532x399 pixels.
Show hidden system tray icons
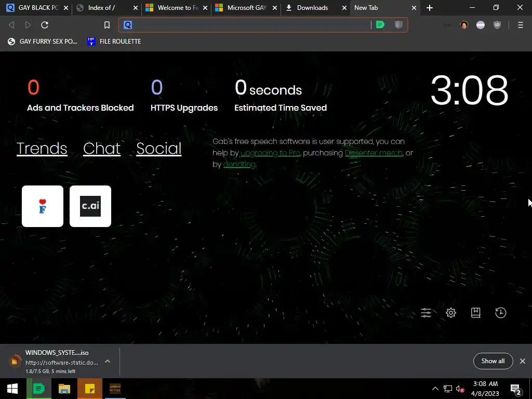[435, 389]
